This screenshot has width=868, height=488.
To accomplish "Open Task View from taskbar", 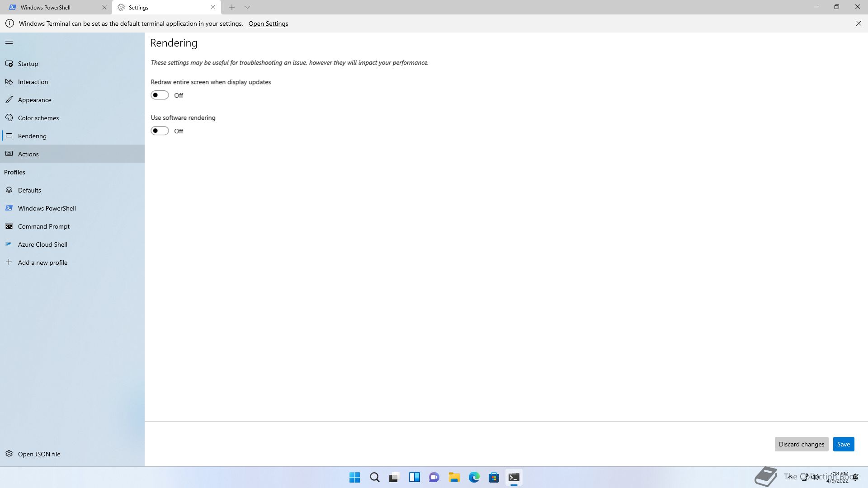I will point(395,477).
